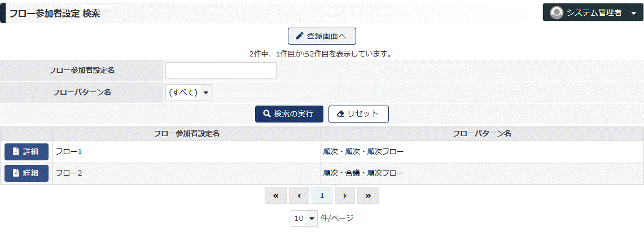The image size is (644, 236).
Task: Go to next page with › button
Action: tap(345, 196)
